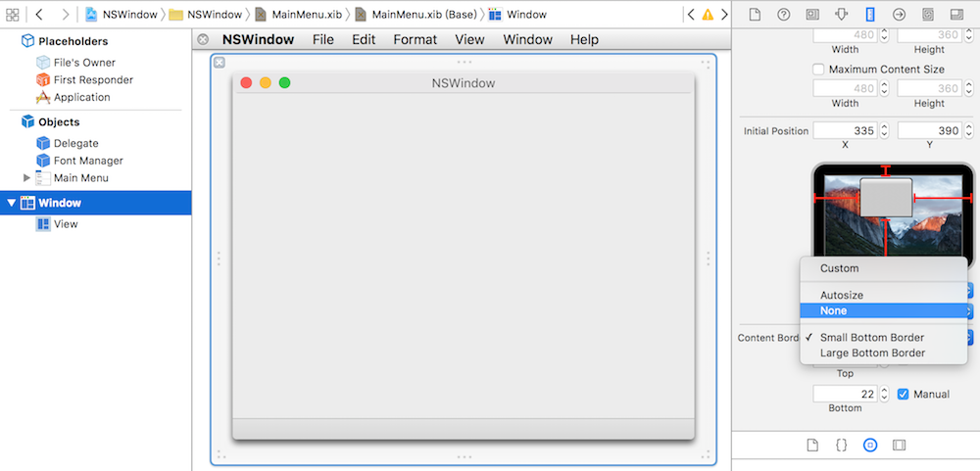This screenshot has height=471, width=980.
Task: Open the Bindings inspector
Action: tap(927, 15)
